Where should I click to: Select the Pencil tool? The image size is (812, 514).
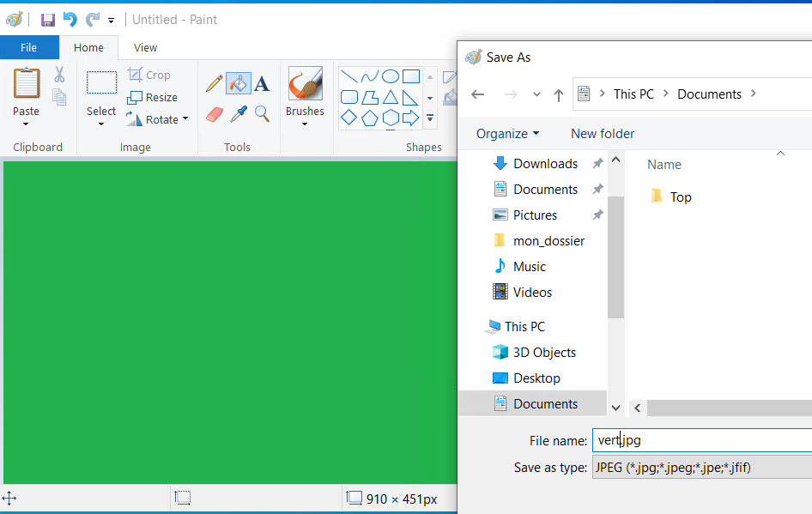(x=215, y=83)
